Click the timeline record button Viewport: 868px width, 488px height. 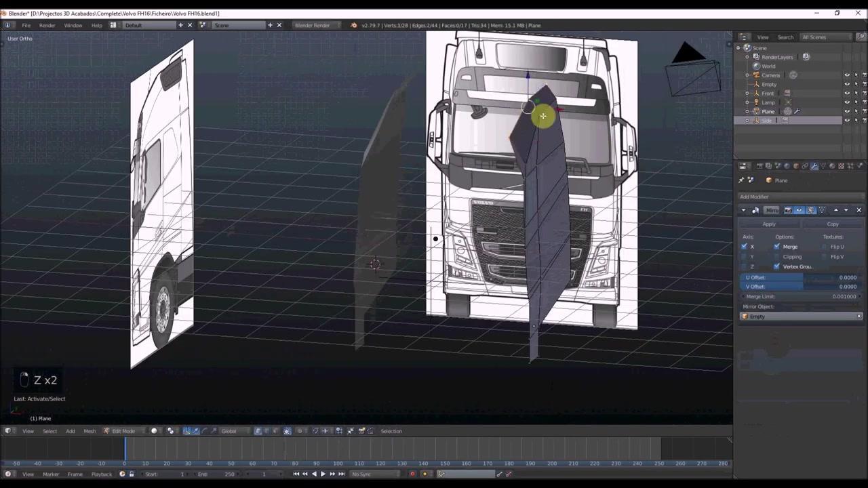coord(412,474)
